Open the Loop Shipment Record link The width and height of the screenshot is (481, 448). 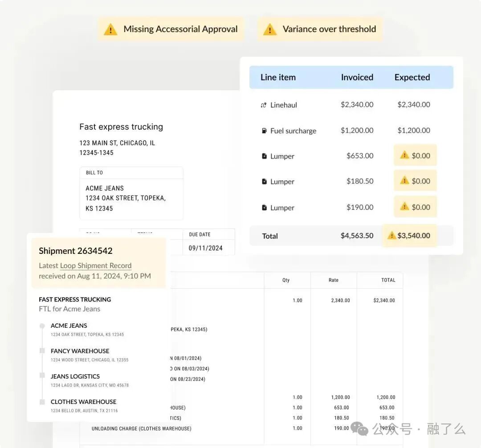[95, 265]
